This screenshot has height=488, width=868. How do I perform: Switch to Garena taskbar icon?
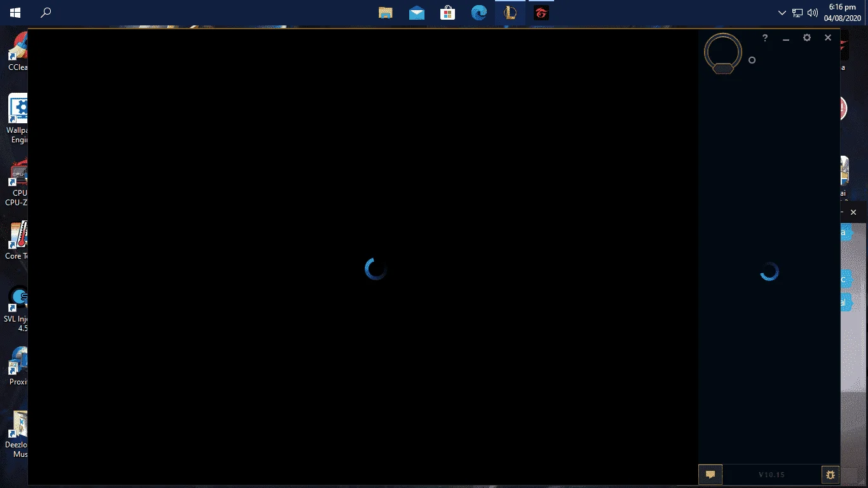[x=541, y=13]
